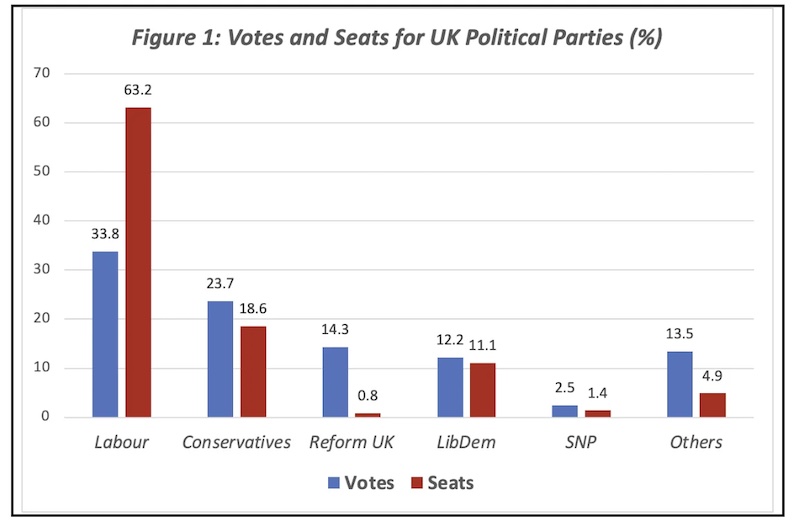Select the Votes legend label

(369, 483)
